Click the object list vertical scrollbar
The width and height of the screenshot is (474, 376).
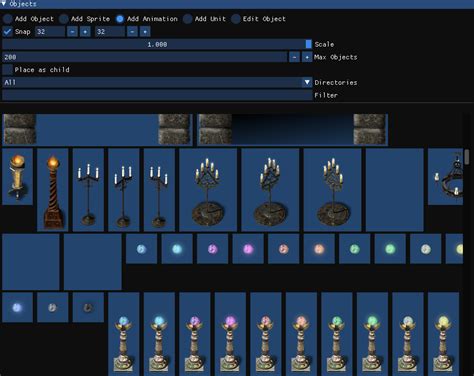(x=467, y=157)
